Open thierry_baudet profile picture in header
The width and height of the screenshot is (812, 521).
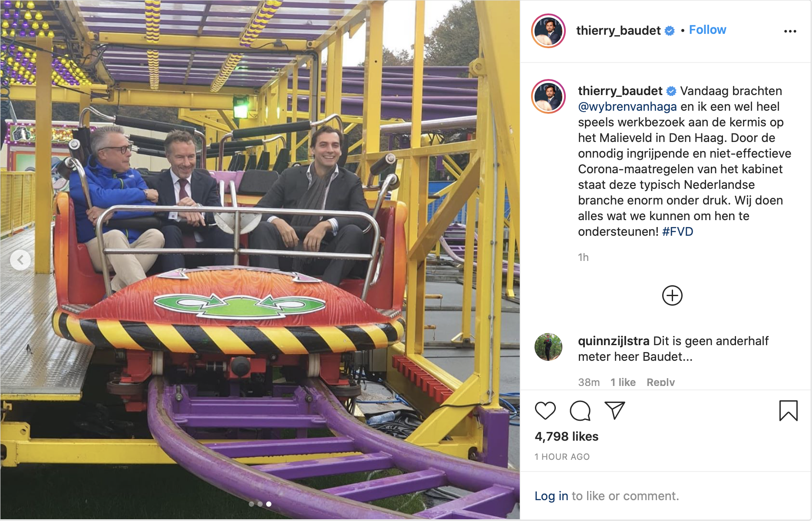pos(548,31)
